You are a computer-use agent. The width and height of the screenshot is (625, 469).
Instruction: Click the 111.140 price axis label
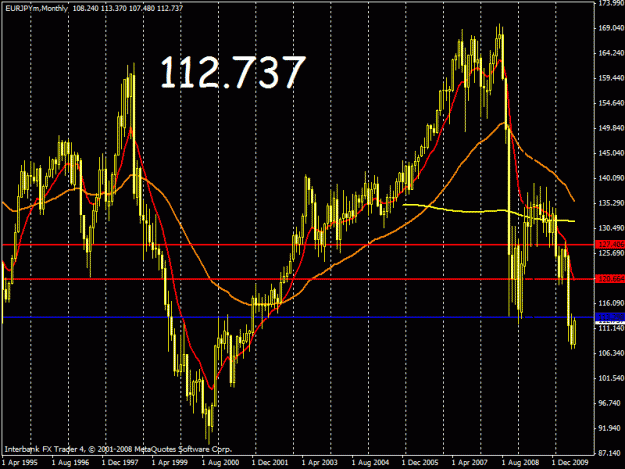click(x=611, y=328)
